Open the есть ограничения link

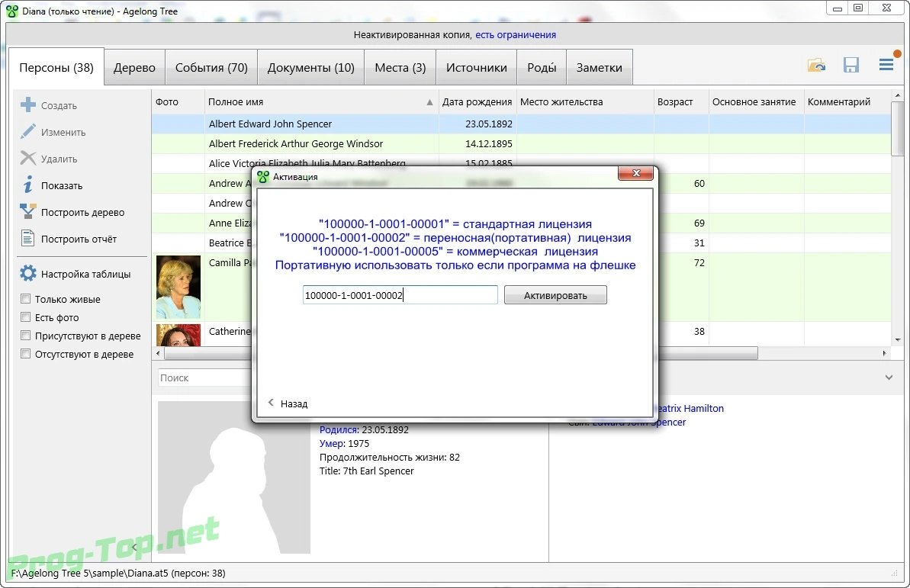point(516,35)
